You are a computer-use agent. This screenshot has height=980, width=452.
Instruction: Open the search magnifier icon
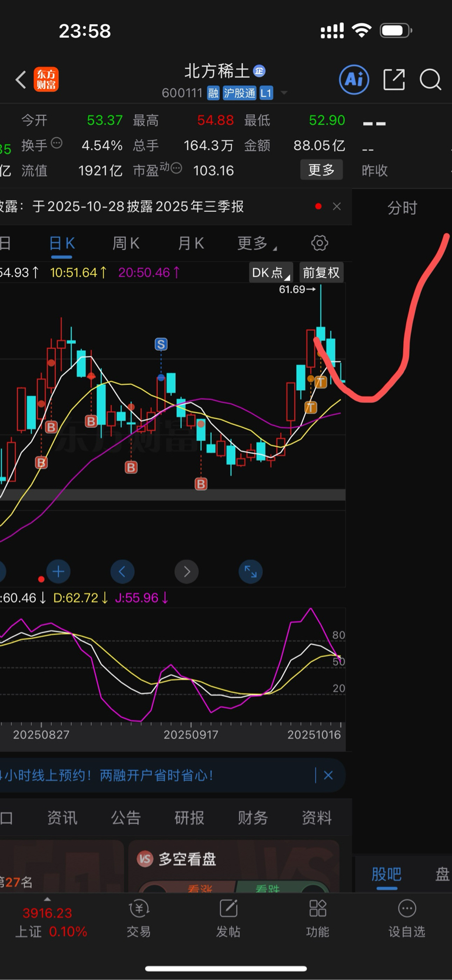430,79
